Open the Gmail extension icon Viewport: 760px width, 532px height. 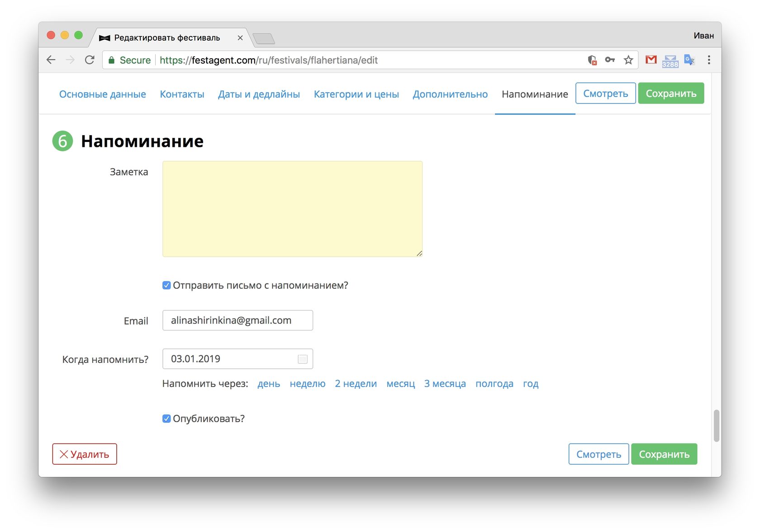[x=651, y=60]
